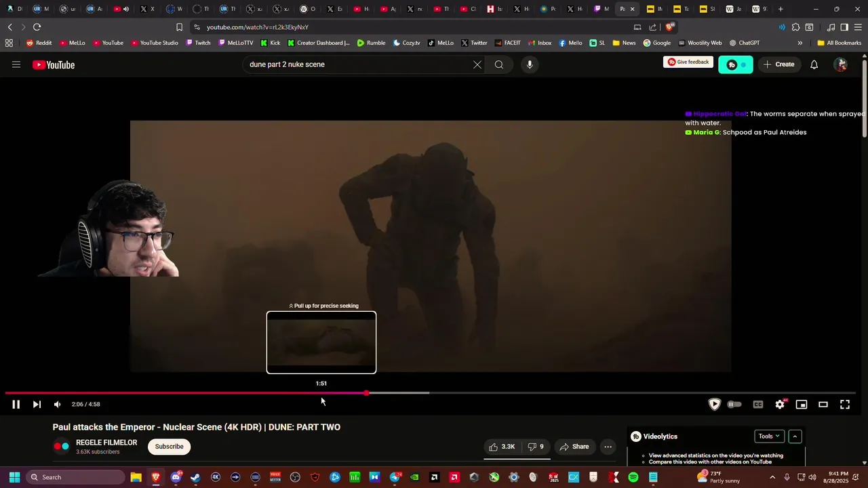Open FACEIT bookmark
The width and height of the screenshot is (868, 488).
pyautogui.click(x=508, y=43)
